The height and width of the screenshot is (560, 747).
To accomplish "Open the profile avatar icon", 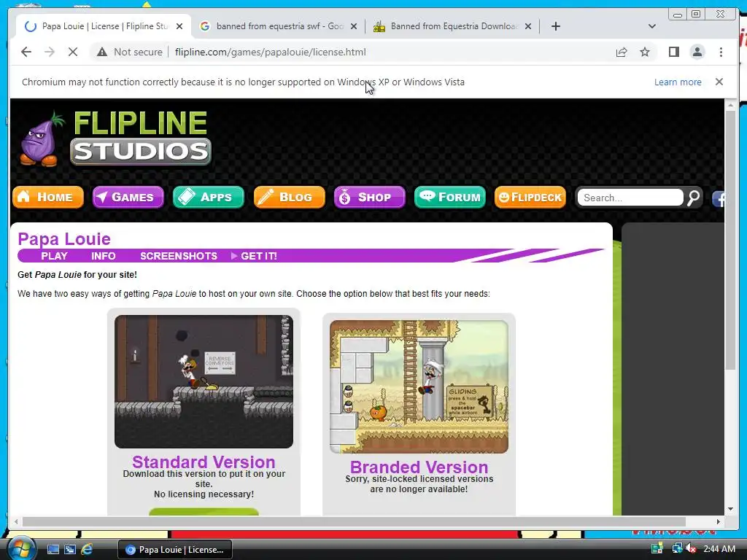I will [697, 52].
